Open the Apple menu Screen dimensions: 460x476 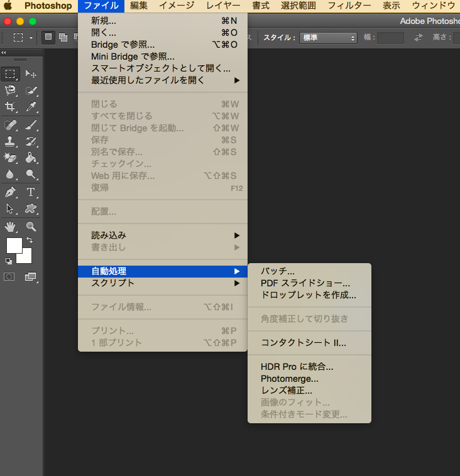[8, 6]
